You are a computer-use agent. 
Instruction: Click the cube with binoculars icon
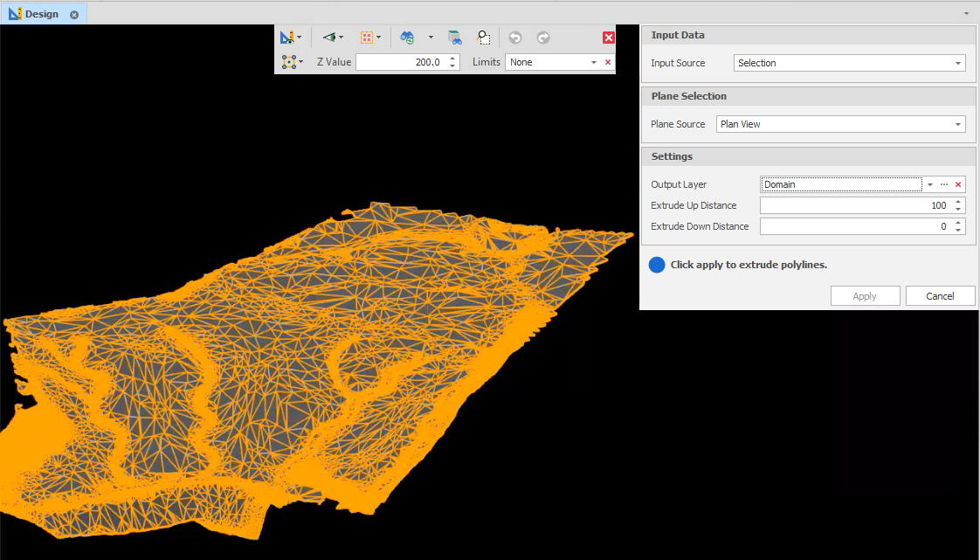tap(454, 38)
